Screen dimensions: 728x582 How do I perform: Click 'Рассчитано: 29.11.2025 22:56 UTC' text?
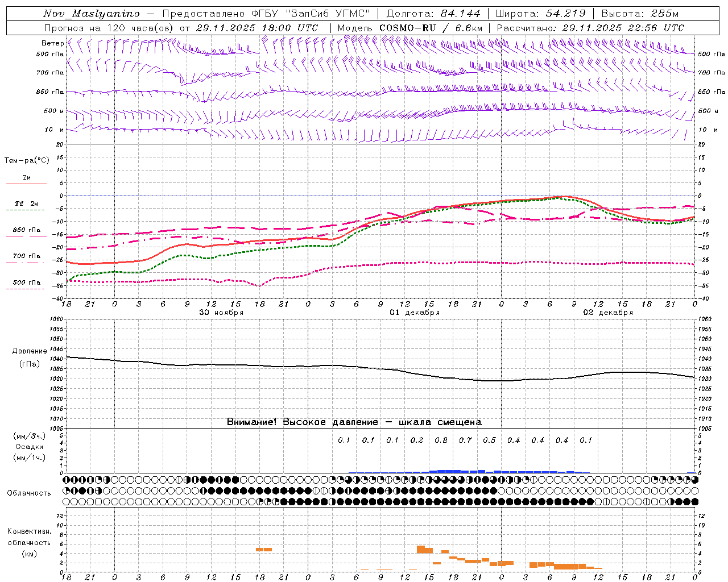pyautogui.click(x=590, y=28)
